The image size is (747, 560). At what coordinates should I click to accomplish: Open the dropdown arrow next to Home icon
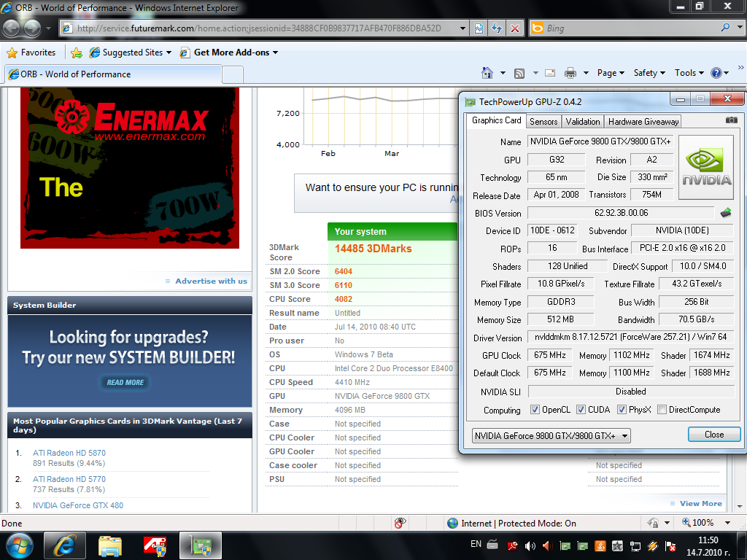click(503, 73)
